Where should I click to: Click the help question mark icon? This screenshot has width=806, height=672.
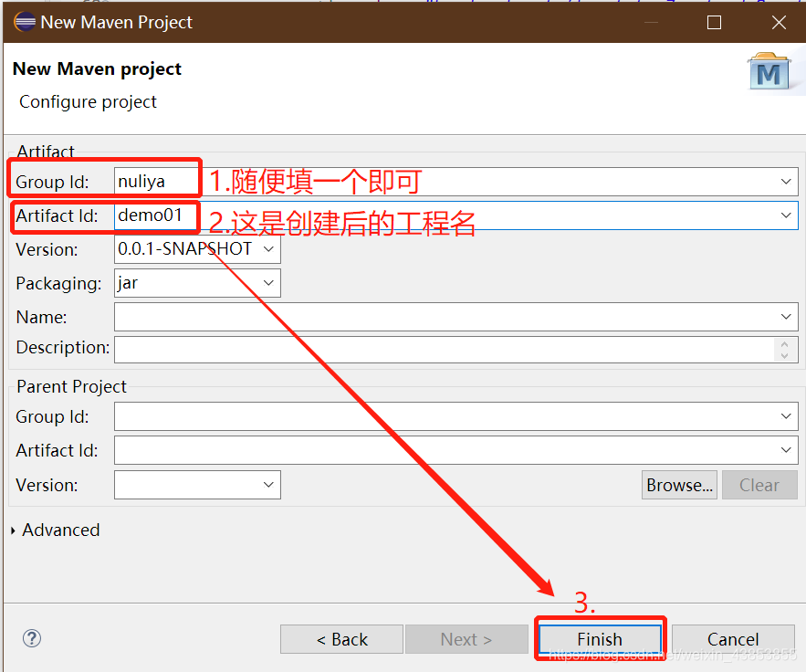[32, 638]
